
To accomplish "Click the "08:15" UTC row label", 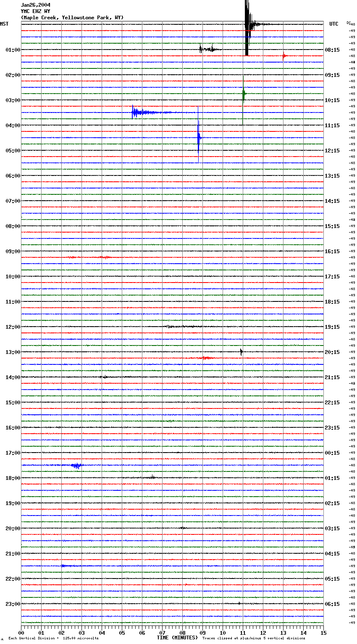I will (x=332, y=50).
